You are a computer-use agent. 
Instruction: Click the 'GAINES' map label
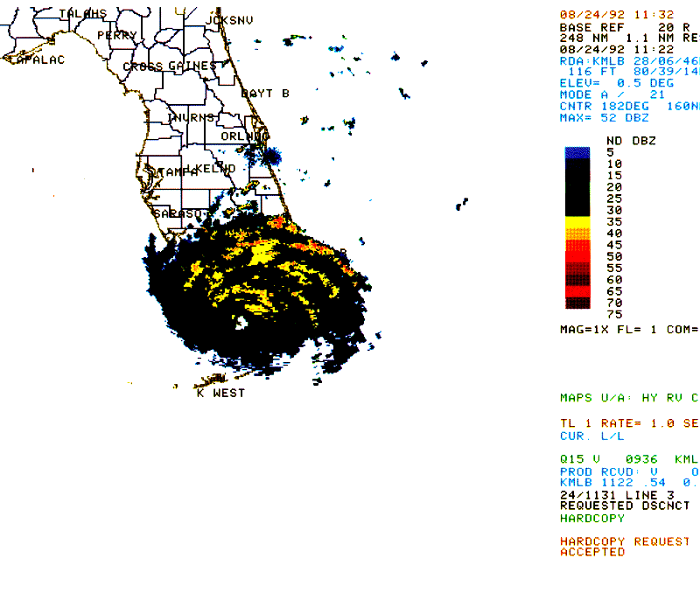[192, 66]
